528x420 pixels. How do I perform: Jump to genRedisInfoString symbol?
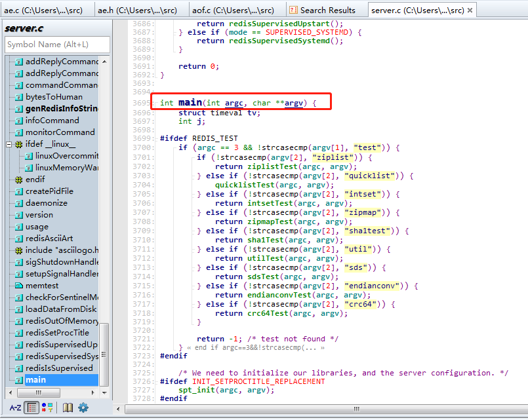[x=62, y=109]
